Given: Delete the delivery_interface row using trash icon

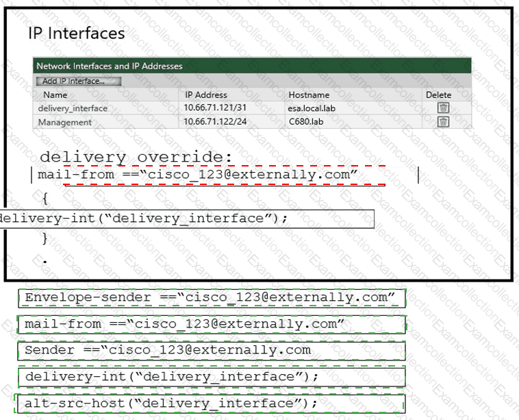Looking at the screenshot, I should click(443, 108).
